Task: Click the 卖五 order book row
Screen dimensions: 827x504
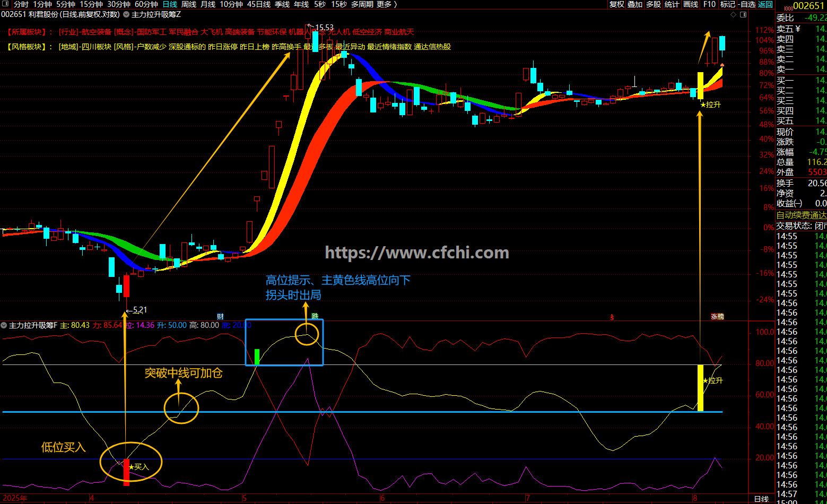Action: [x=802, y=29]
